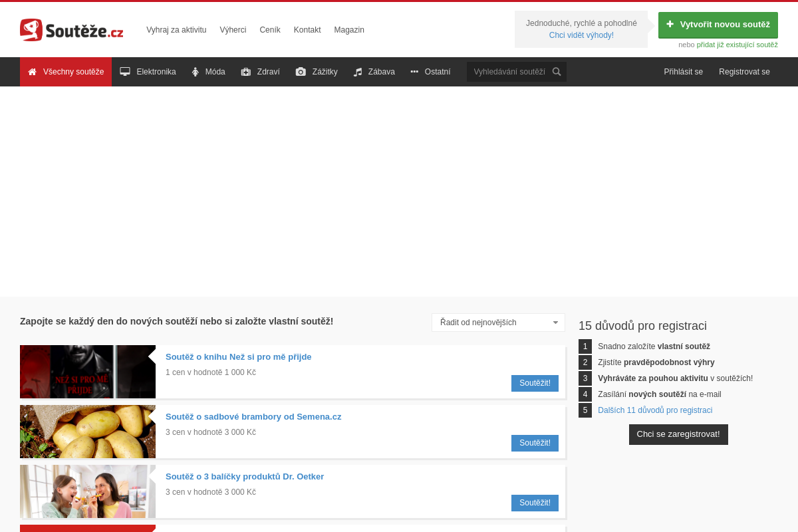Click the magnifier search icon
The width and height of the screenshot is (798, 532).
557,72
